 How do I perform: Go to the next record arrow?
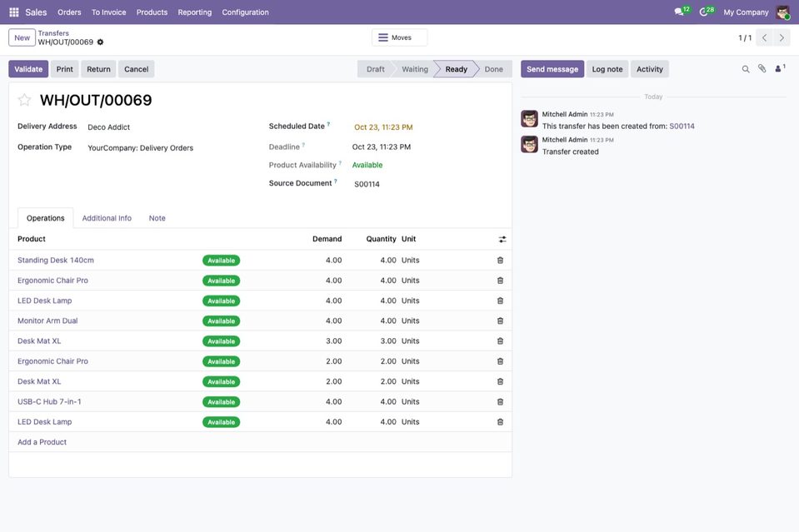(782, 37)
